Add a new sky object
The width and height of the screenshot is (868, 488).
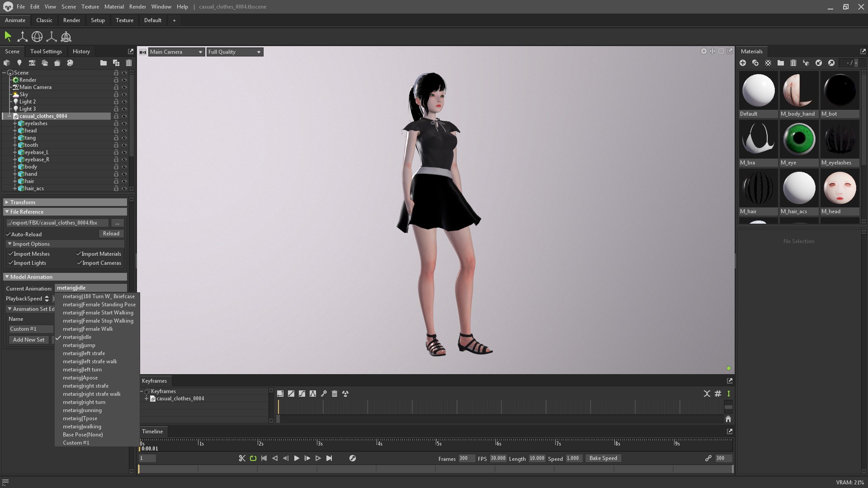(44, 63)
